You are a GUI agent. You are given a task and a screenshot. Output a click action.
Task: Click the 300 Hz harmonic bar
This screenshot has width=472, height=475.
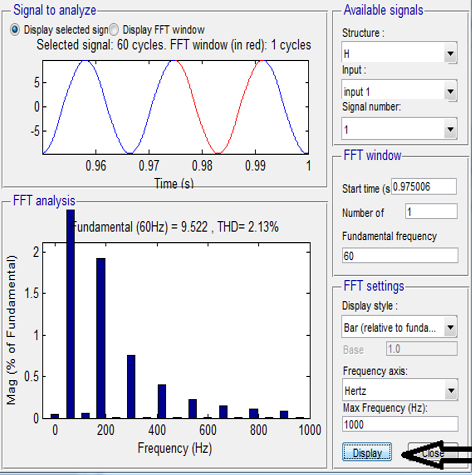[131, 387]
